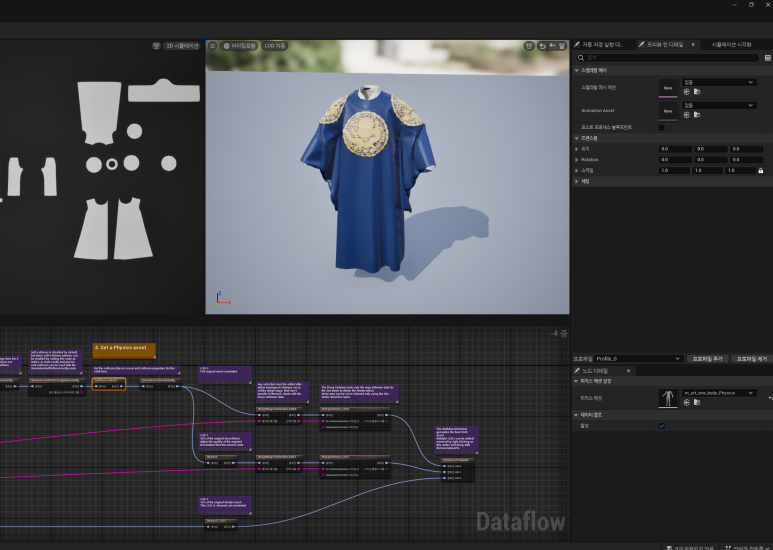Use selected asset for Animation Asset
The width and height of the screenshot is (773, 550).
pos(687,115)
